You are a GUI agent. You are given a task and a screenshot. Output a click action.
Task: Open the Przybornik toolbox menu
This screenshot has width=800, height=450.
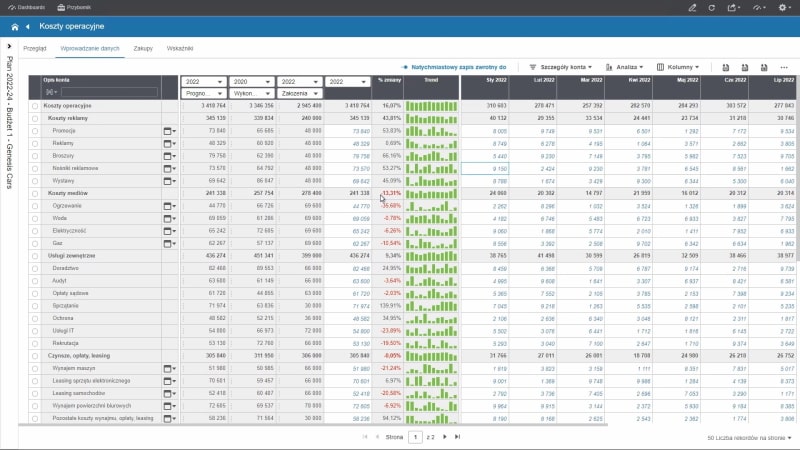(74, 8)
